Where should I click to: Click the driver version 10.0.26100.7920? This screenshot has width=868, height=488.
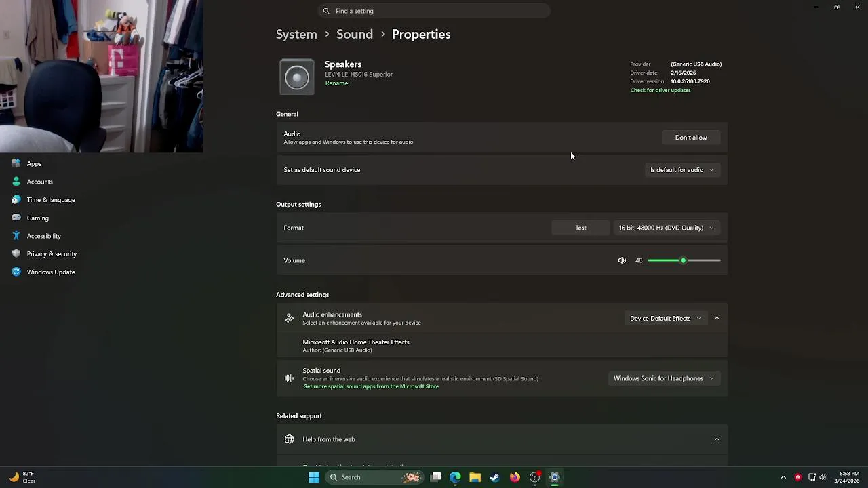690,81
